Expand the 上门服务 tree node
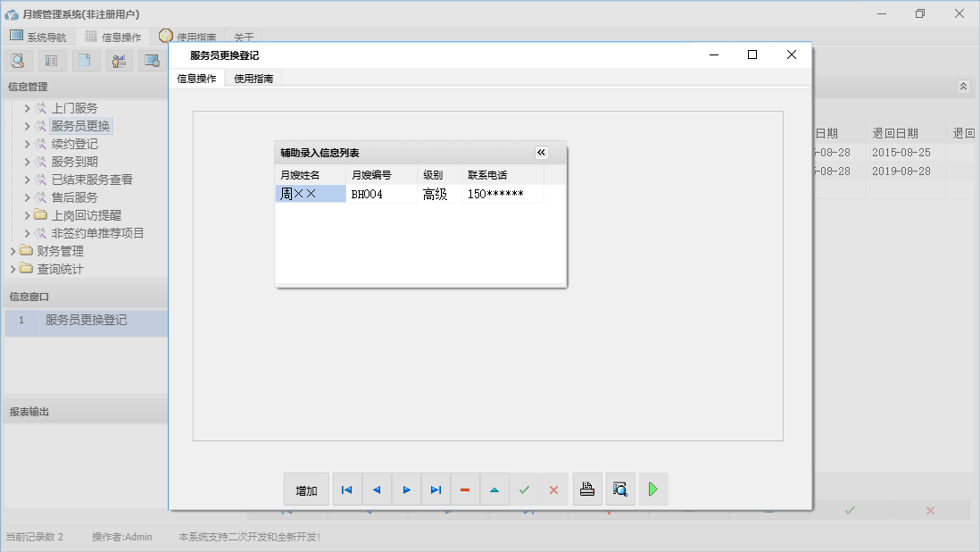The height and width of the screenshot is (552, 980). pyautogui.click(x=27, y=108)
